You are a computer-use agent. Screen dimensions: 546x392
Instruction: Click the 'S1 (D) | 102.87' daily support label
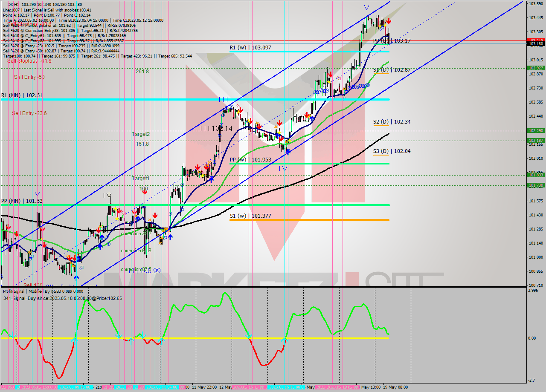392,70
